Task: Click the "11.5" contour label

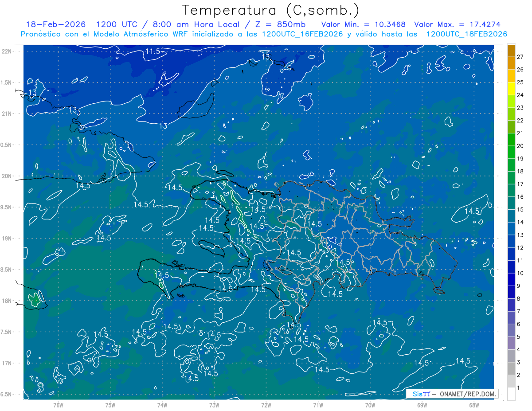Action: tap(153, 52)
